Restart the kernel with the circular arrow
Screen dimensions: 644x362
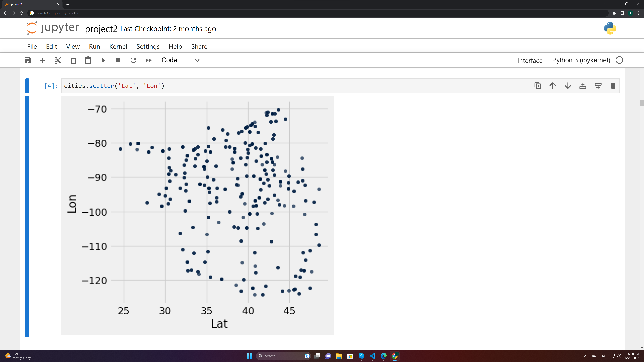click(133, 60)
